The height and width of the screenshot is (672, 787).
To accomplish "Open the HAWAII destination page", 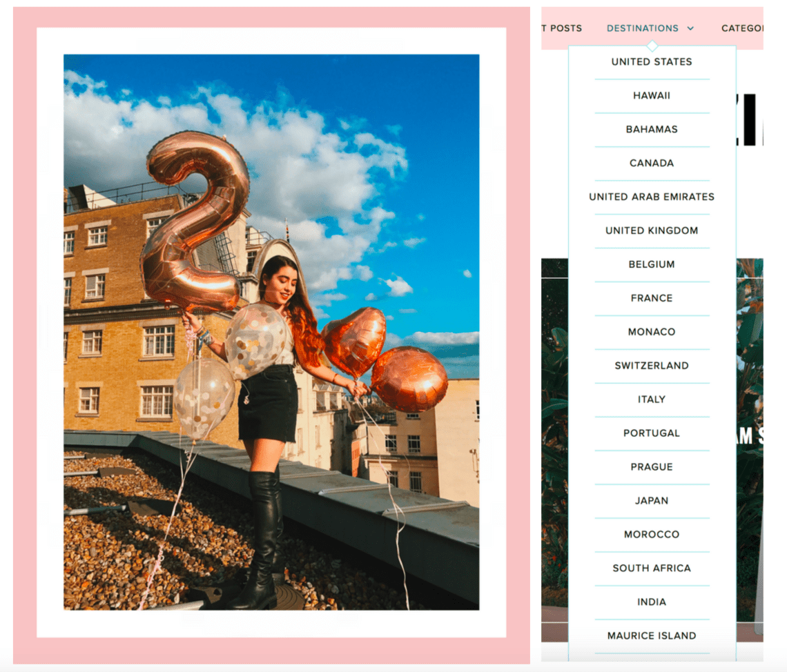I will [651, 95].
